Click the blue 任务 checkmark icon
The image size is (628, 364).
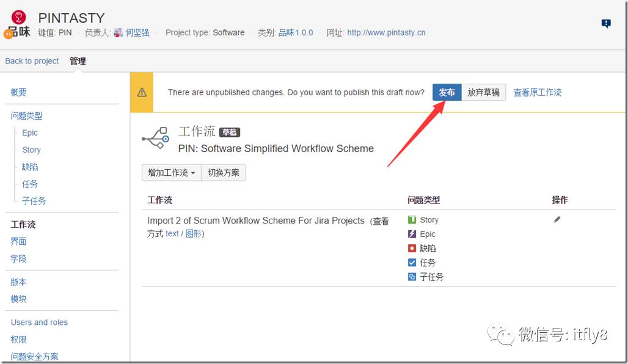(412, 262)
